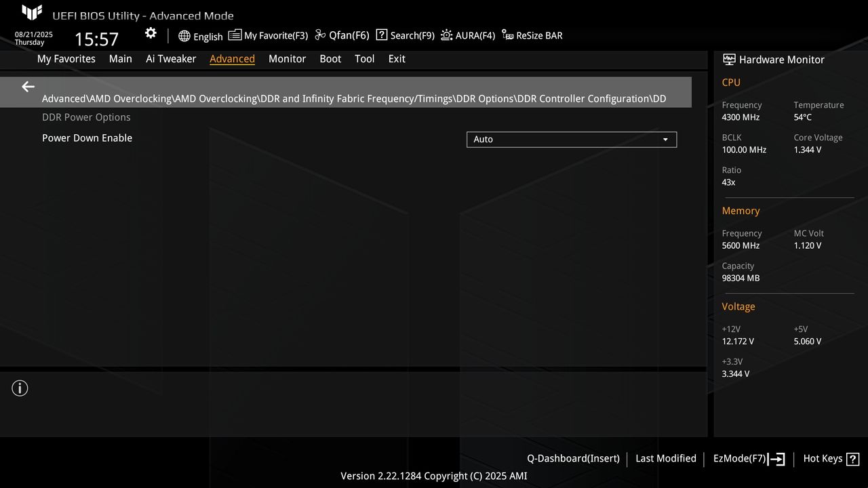This screenshot has width=868, height=488.
Task: Navigate back with the arrow button
Action: (x=27, y=87)
